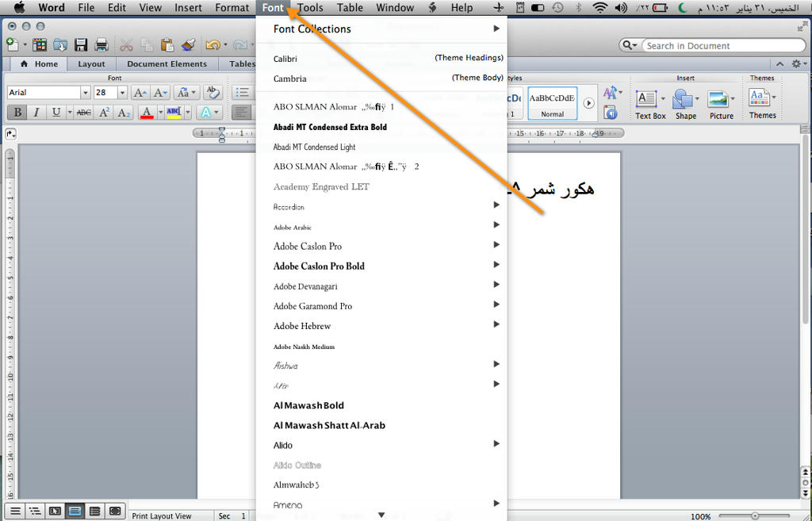The width and height of the screenshot is (812, 521).
Task: Click the Search in Document field
Action: [x=723, y=45]
